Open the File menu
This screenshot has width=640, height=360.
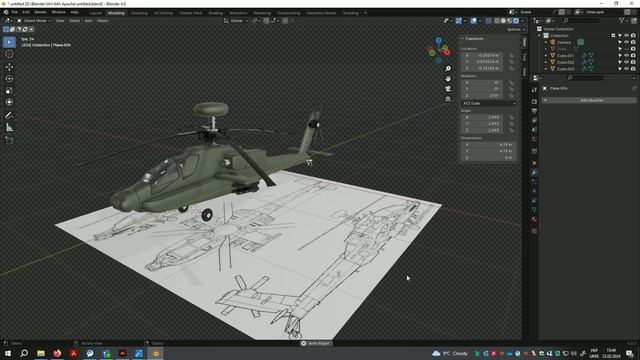point(15,12)
